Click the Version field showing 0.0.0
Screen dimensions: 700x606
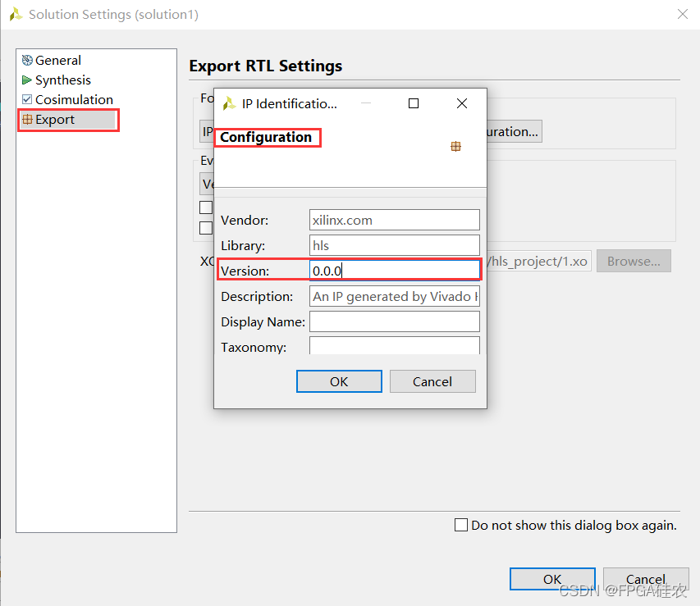[x=395, y=271]
